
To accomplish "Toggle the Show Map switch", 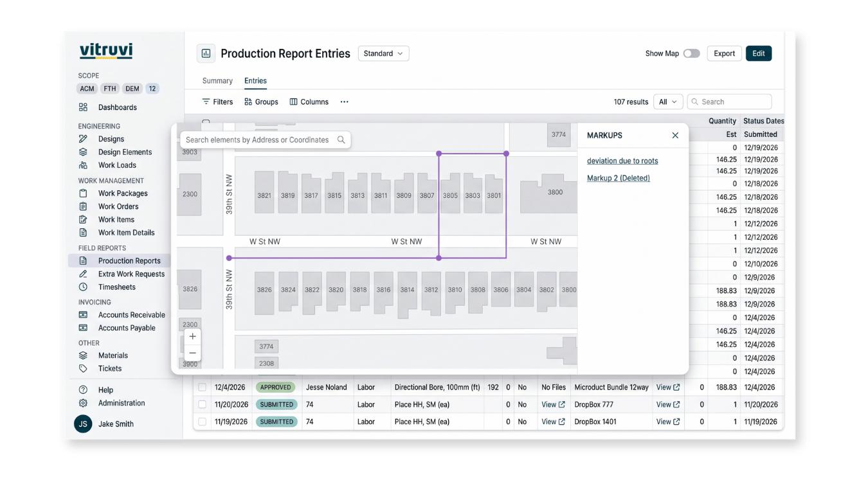I will (x=691, y=53).
